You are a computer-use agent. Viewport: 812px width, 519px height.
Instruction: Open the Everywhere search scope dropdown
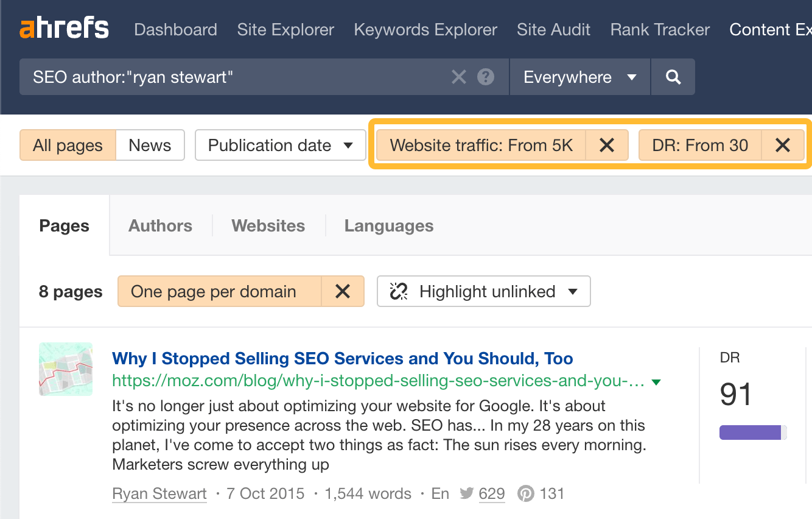click(x=578, y=77)
